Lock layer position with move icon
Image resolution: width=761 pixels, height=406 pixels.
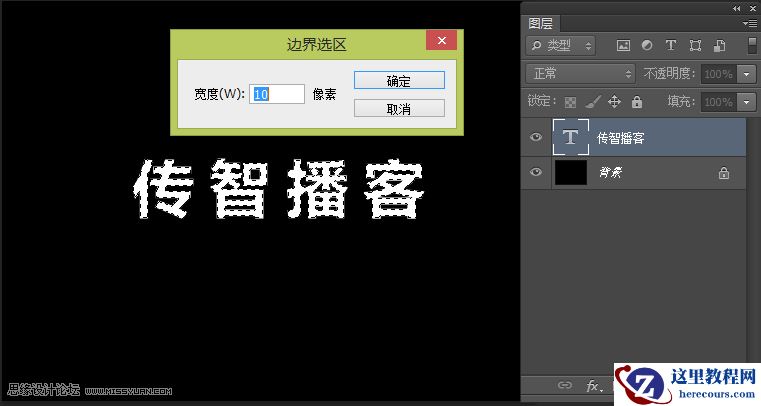point(614,101)
